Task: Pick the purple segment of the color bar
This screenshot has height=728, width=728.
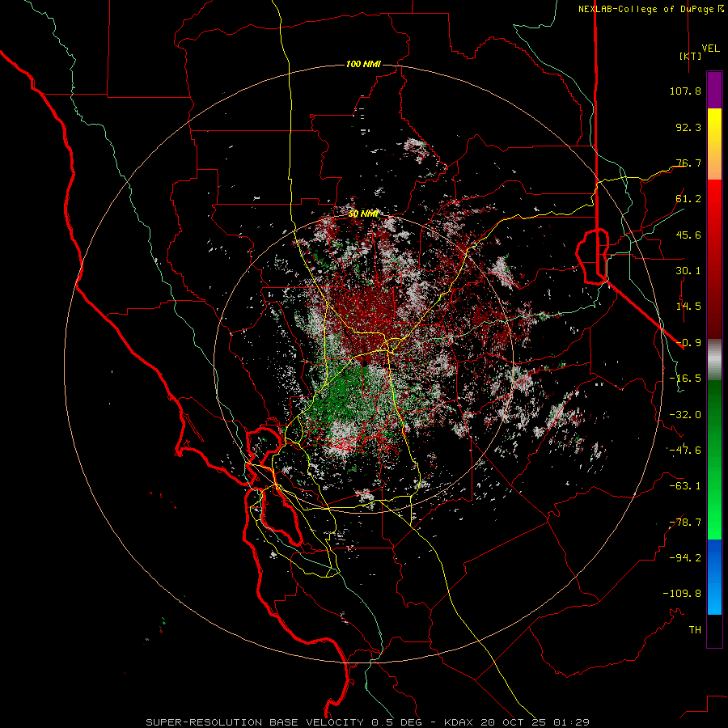Action: [x=714, y=90]
